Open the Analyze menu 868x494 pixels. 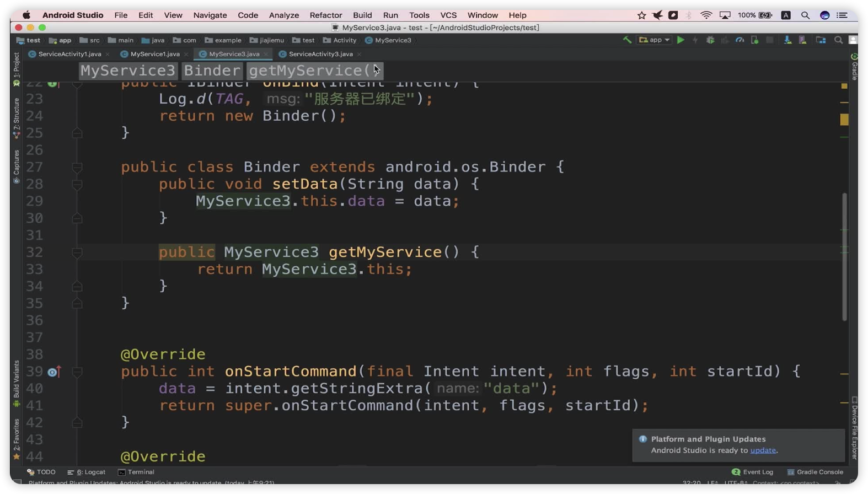(x=283, y=15)
